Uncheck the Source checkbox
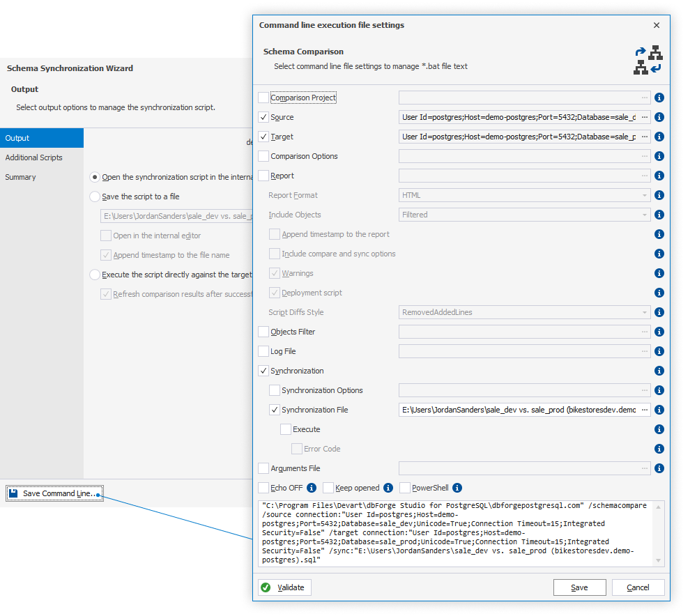The image size is (697, 616). (263, 117)
